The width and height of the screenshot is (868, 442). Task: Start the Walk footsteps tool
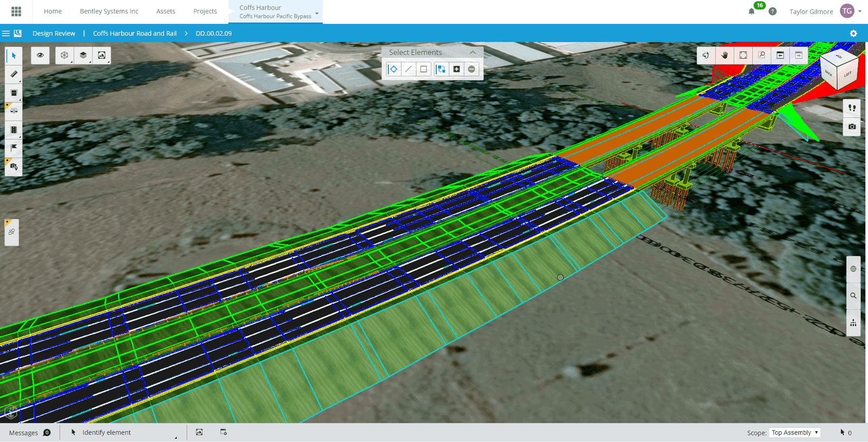pos(852,108)
